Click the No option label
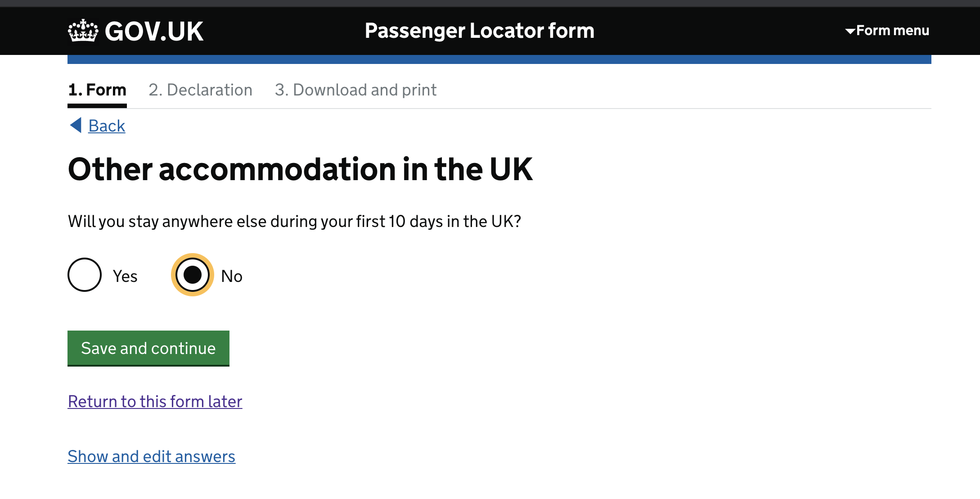Screen dimensions: 980x499 [232, 276]
